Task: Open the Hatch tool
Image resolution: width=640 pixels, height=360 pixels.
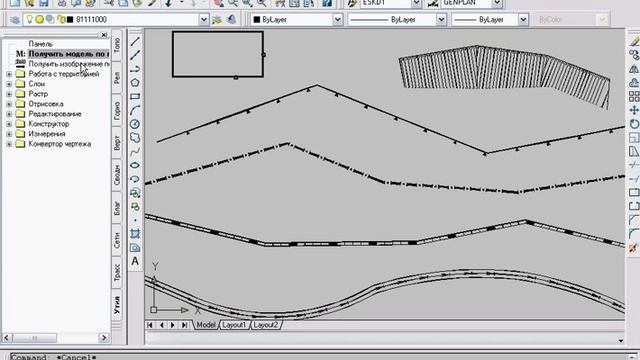Action: (135, 234)
